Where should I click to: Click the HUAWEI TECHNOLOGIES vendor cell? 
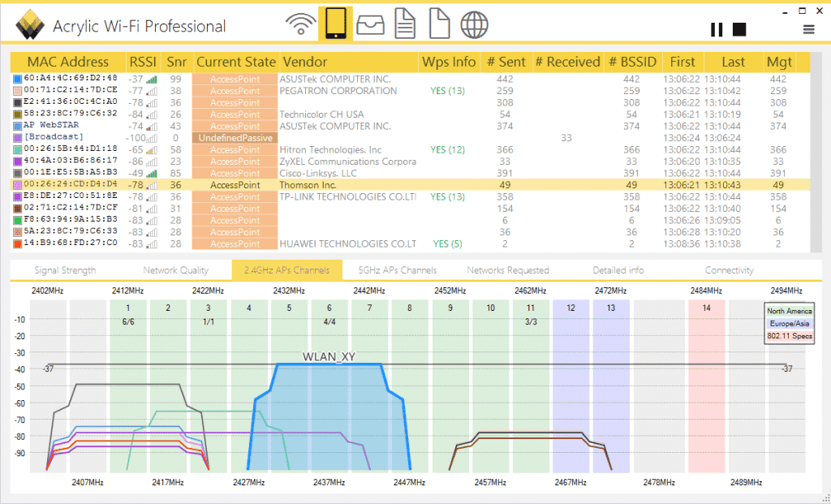pos(347,243)
